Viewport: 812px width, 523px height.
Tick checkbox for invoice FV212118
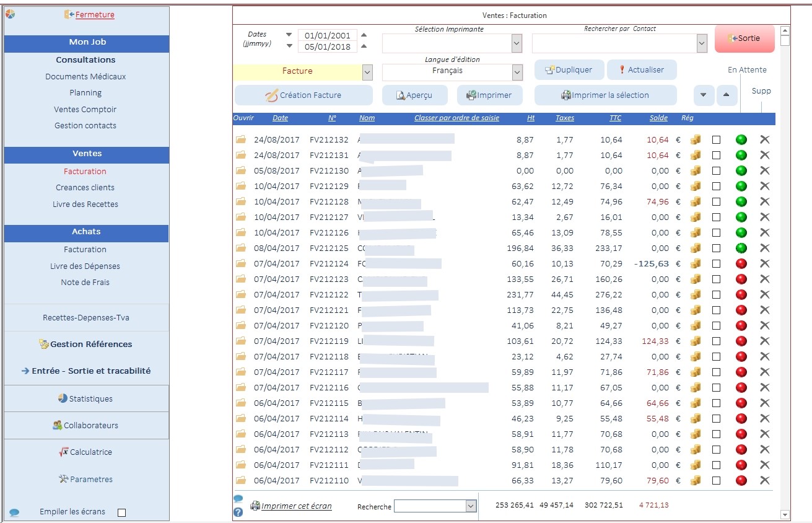tap(716, 356)
